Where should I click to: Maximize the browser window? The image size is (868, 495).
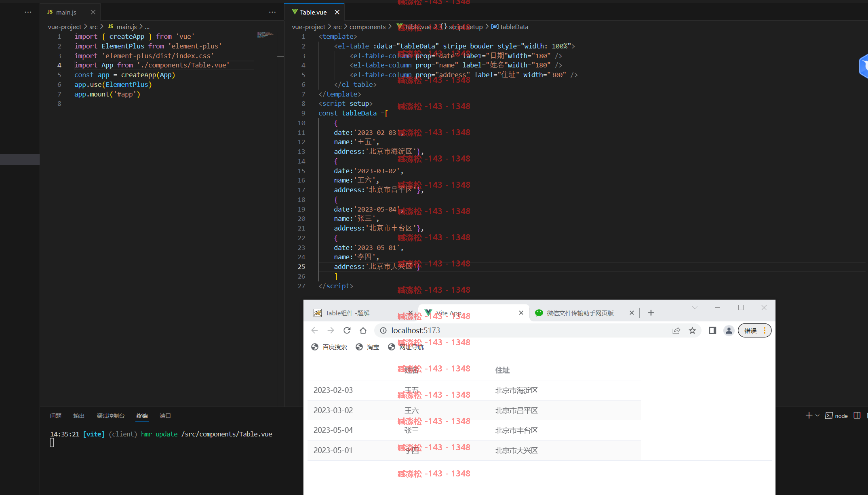pyautogui.click(x=741, y=308)
